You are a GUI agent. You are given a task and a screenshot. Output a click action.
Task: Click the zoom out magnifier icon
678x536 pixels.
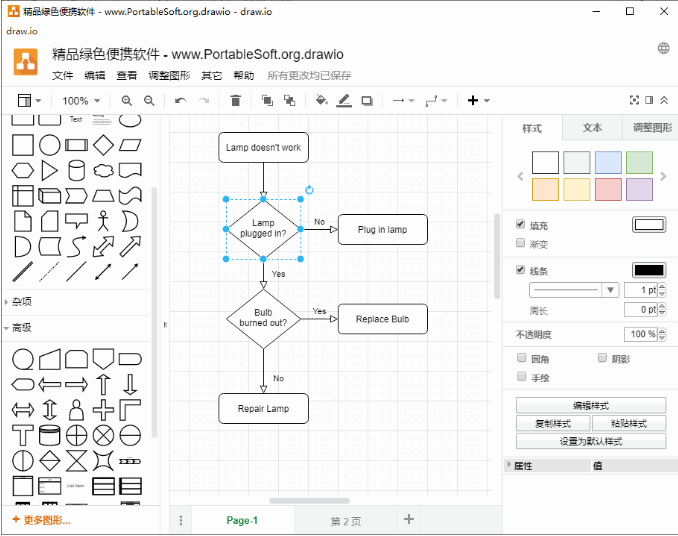149,101
